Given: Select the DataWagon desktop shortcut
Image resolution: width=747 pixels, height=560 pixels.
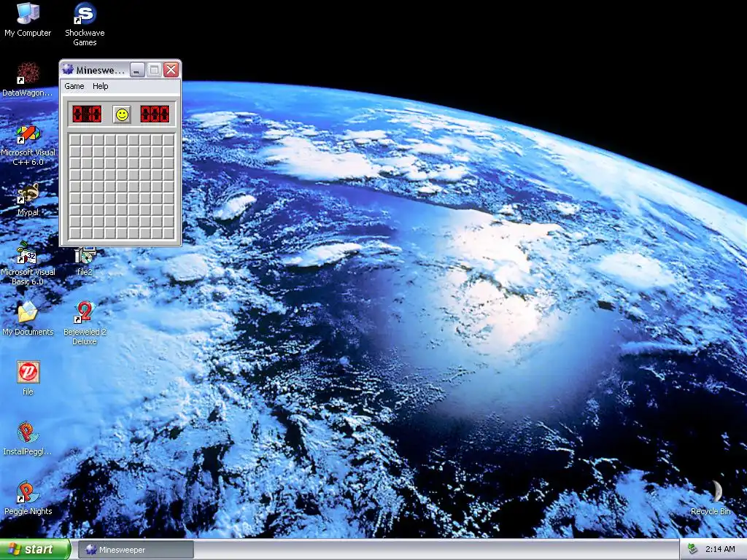Looking at the screenshot, I should coord(28,79).
